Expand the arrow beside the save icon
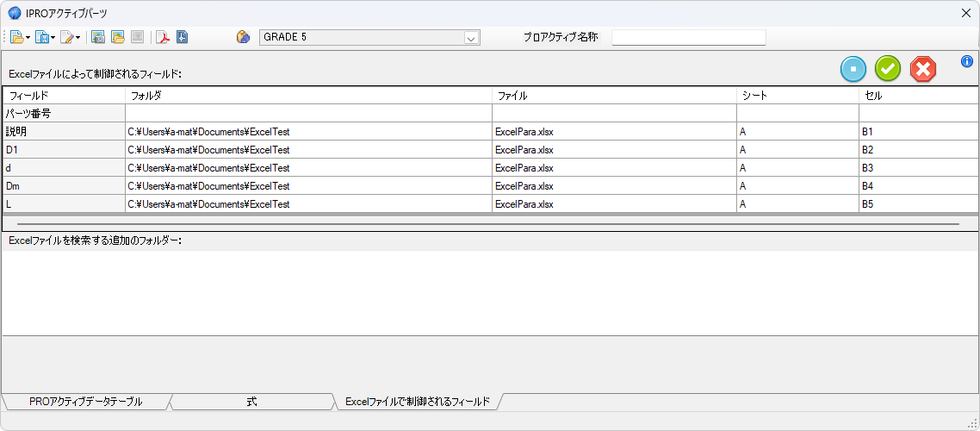Viewport: 980px width, 431px height. pyautogui.click(x=53, y=38)
